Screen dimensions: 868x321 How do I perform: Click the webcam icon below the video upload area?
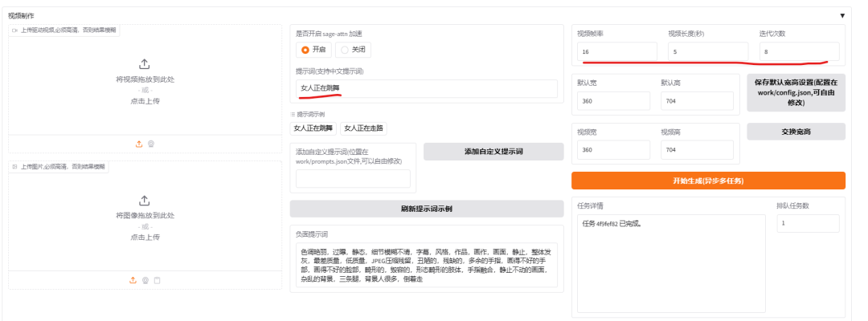[x=150, y=144]
